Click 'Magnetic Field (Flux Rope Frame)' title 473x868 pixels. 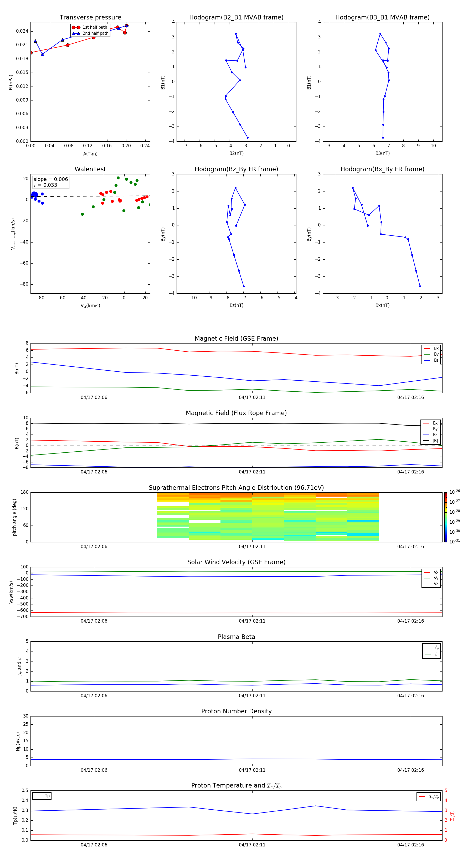(x=236, y=413)
